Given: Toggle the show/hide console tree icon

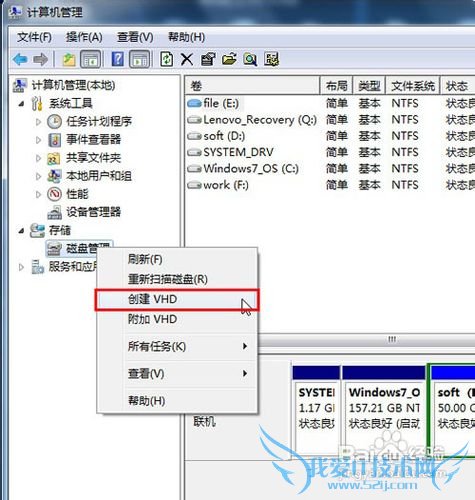Looking at the screenshot, I should (90, 59).
